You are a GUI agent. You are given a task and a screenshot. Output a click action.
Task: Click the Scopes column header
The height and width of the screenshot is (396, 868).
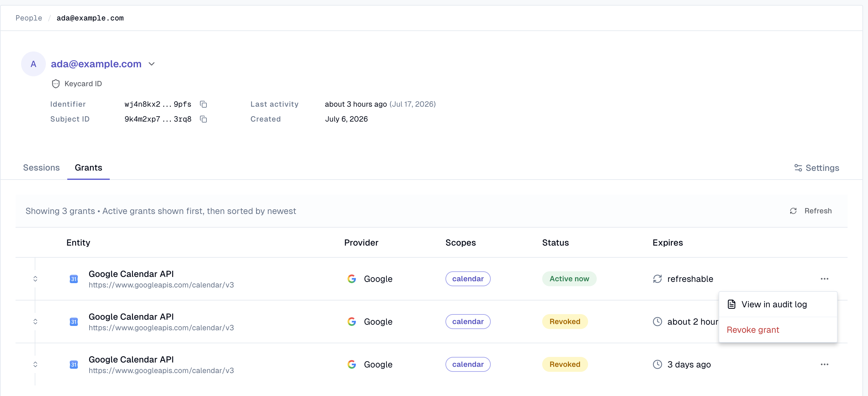[x=461, y=243]
